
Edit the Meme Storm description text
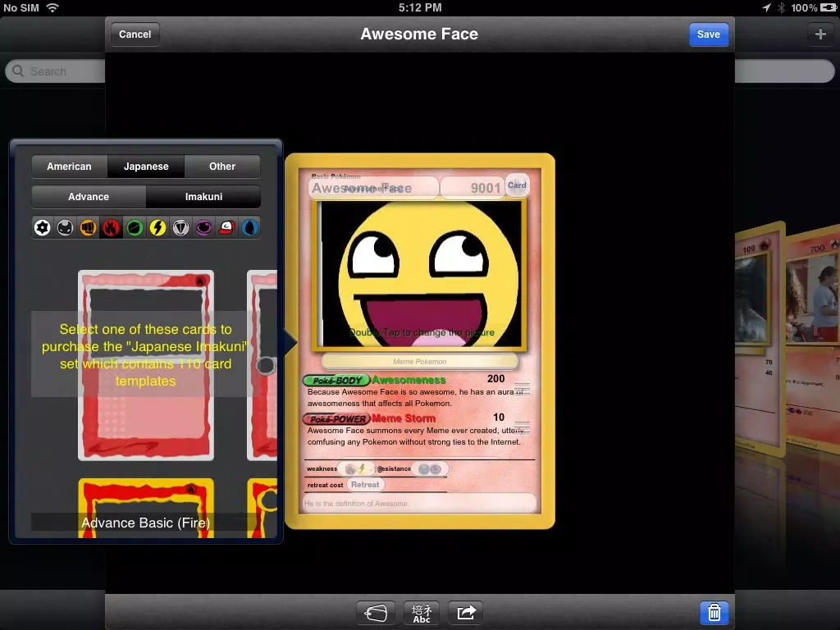point(414,436)
